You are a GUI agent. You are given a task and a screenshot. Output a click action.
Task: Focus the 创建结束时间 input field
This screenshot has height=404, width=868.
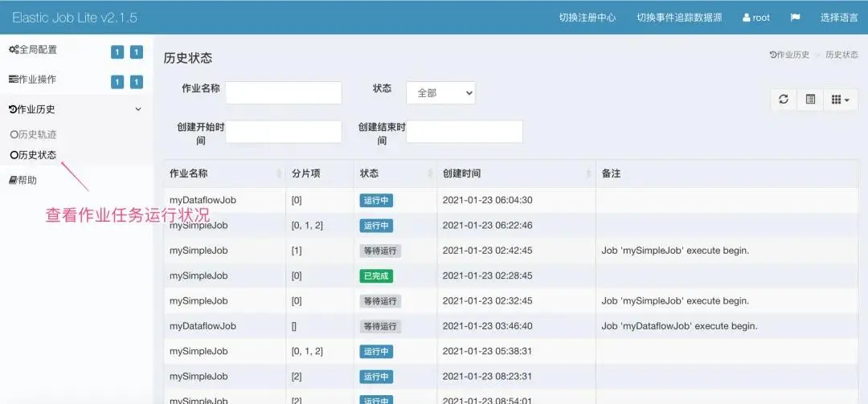coord(465,132)
